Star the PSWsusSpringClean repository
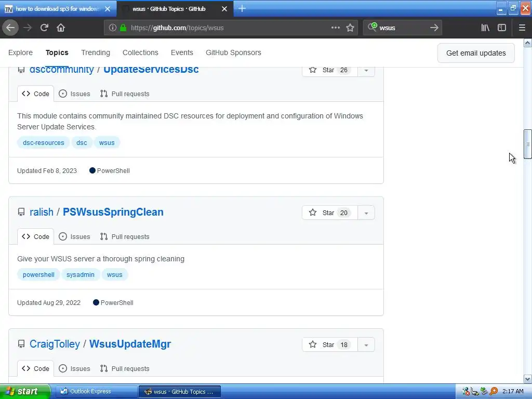Screen dimensions: 532x399 click(x=330, y=212)
